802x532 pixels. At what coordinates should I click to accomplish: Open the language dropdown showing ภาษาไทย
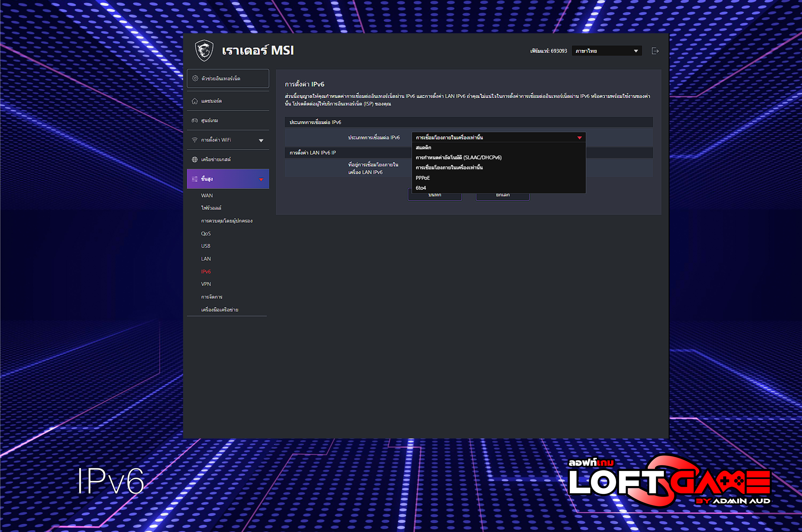pyautogui.click(x=606, y=51)
